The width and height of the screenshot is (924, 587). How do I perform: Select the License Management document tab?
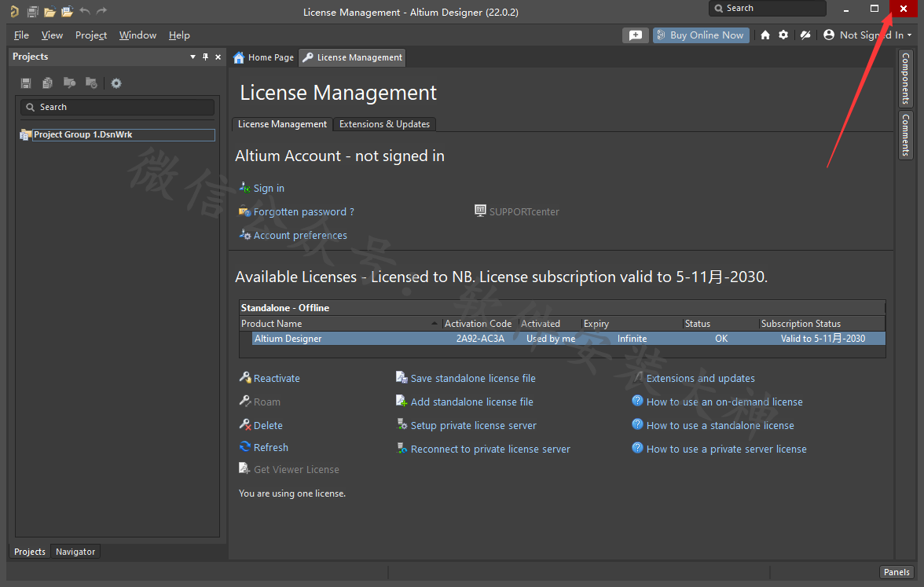[x=352, y=57]
